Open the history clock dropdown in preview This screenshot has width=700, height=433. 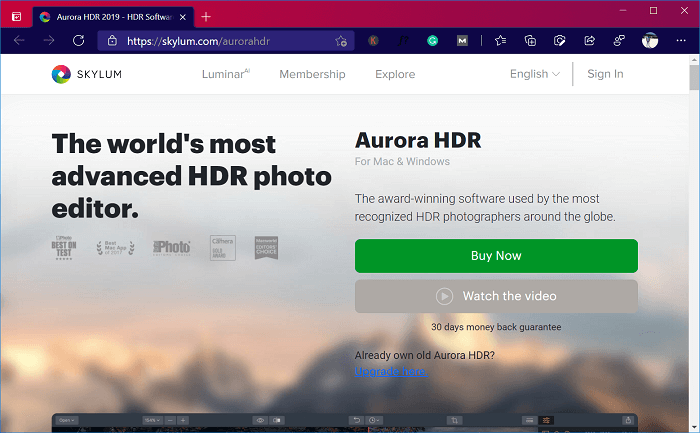pos(374,421)
